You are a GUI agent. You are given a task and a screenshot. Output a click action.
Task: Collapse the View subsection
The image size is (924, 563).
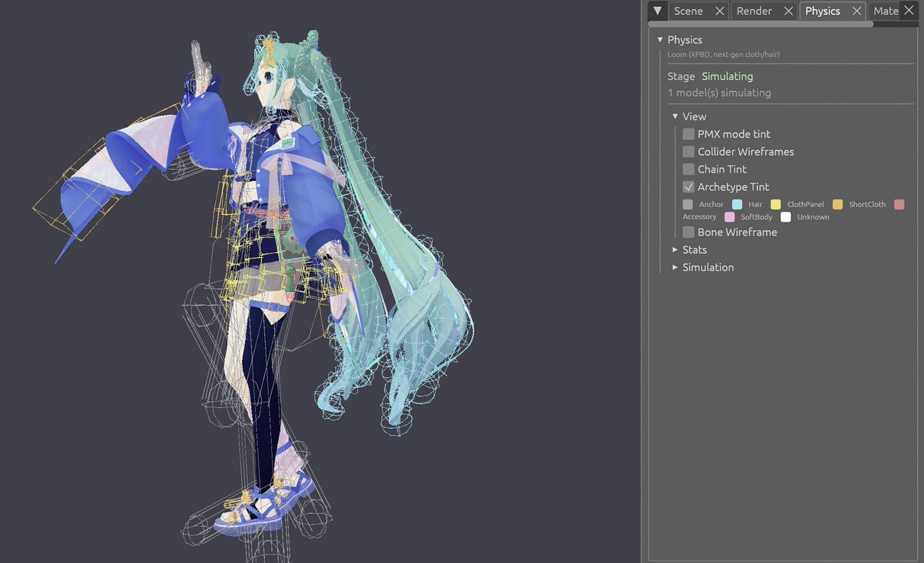click(x=688, y=116)
